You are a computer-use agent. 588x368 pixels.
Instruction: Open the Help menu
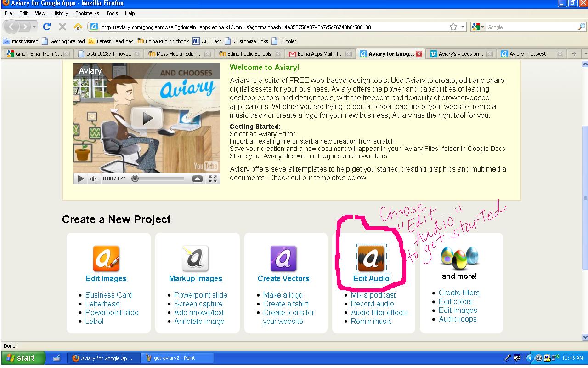(130, 13)
